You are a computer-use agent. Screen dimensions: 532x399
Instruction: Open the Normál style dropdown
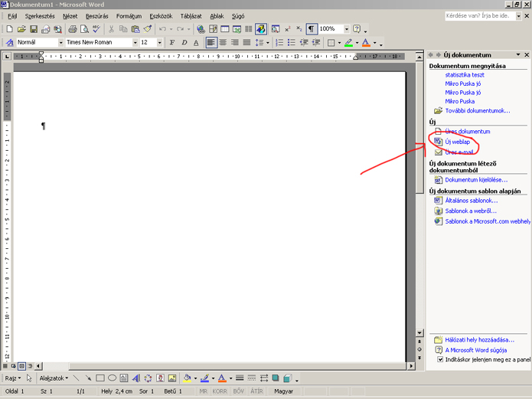click(60, 43)
